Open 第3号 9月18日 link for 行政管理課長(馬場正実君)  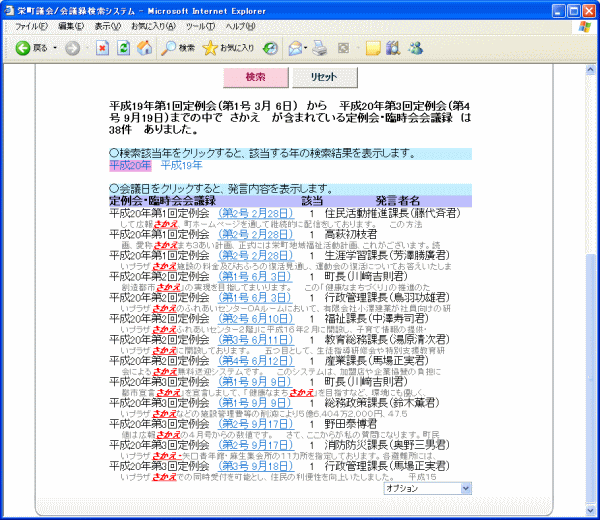(x=256, y=466)
